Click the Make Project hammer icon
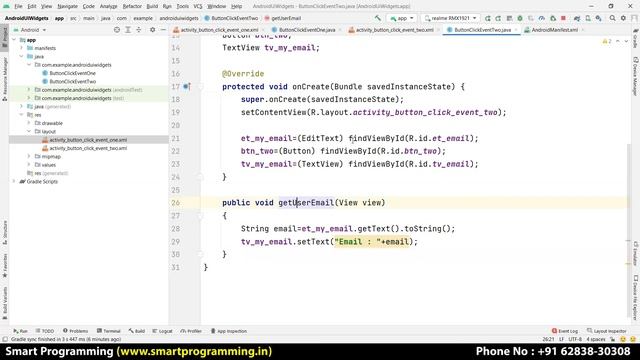This screenshot has height=360, width=640. pyautogui.click(x=378, y=18)
